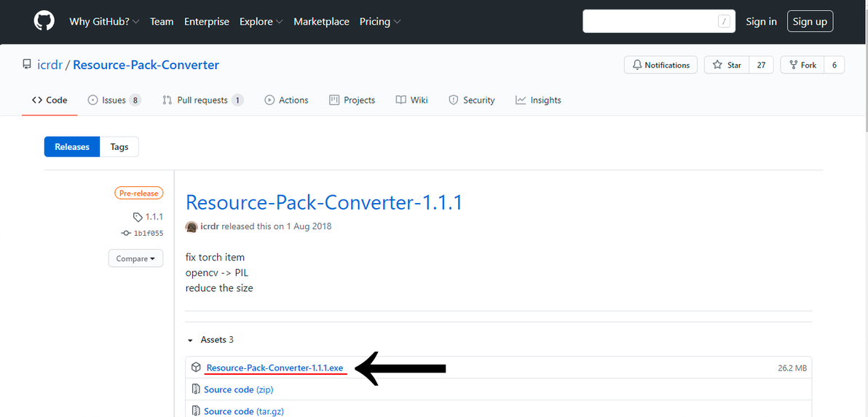Screen dimensions: 868x417
Task: Open the Notifications button
Action: coord(660,65)
